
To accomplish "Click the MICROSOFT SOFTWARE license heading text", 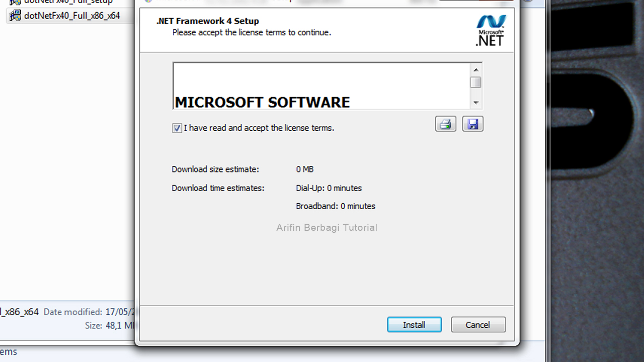I will coord(262,102).
